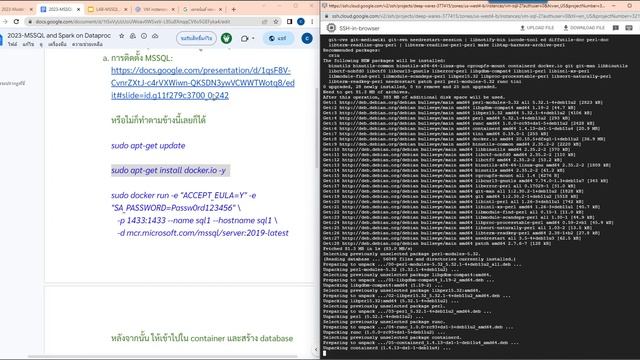Close the first 2023-Maste tab
This screenshot has width=640, height=360.
coord(31,9)
